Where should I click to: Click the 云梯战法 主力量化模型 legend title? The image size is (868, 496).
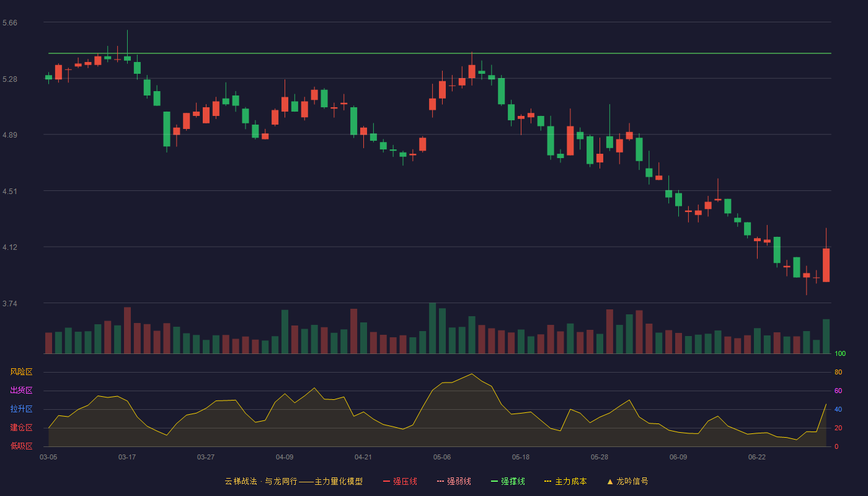tap(293, 481)
